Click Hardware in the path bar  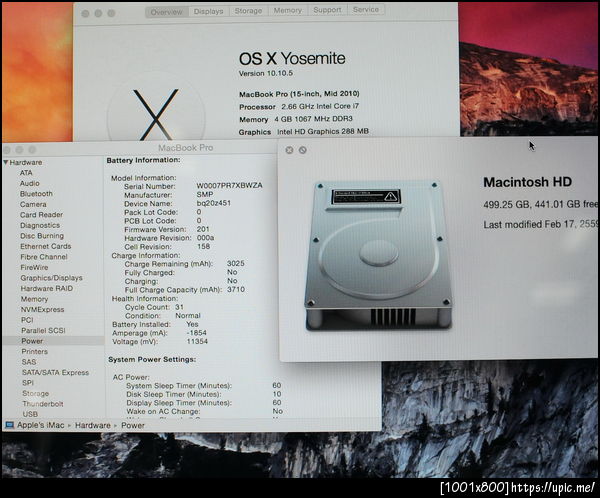pyautogui.click(x=93, y=425)
